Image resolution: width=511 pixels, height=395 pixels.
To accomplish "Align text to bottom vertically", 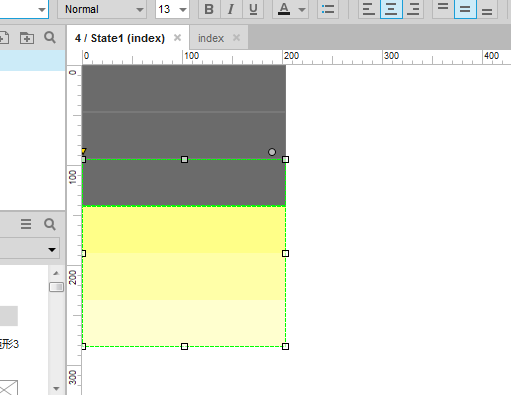I will point(487,9).
